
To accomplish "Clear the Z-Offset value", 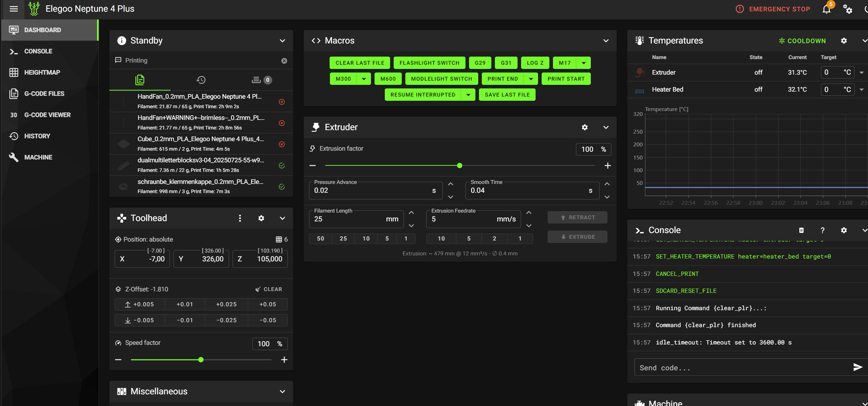I will [x=269, y=289].
